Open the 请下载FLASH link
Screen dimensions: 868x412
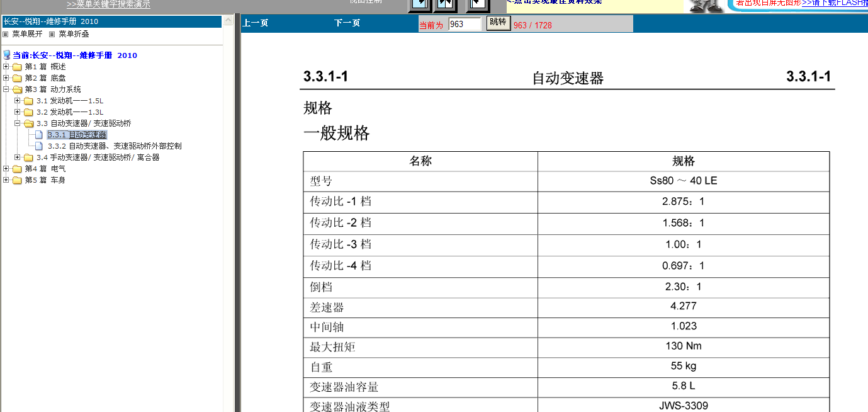(x=835, y=3)
